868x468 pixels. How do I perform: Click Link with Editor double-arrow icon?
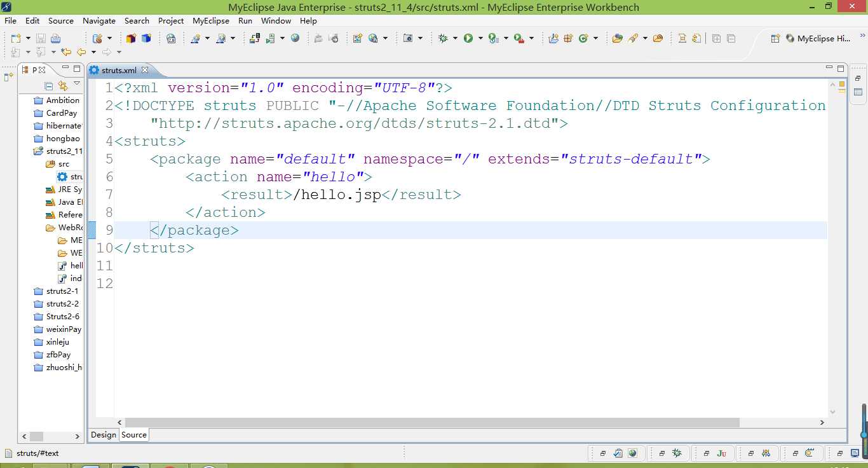(63, 86)
